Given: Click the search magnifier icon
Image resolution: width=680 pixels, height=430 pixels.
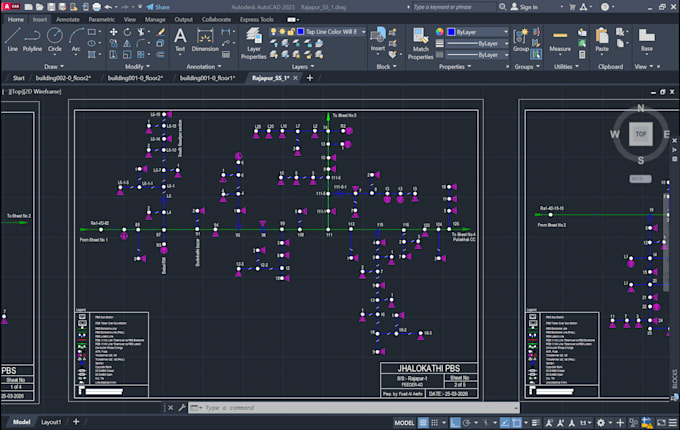Looking at the screenshot, I should coord(502,7).
